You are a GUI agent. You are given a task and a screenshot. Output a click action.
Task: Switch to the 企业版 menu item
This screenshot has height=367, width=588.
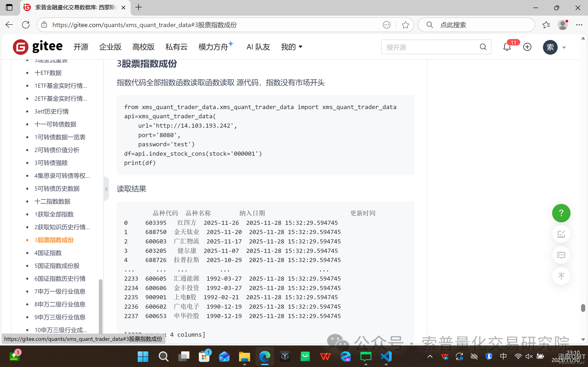[x=110, y=47]
